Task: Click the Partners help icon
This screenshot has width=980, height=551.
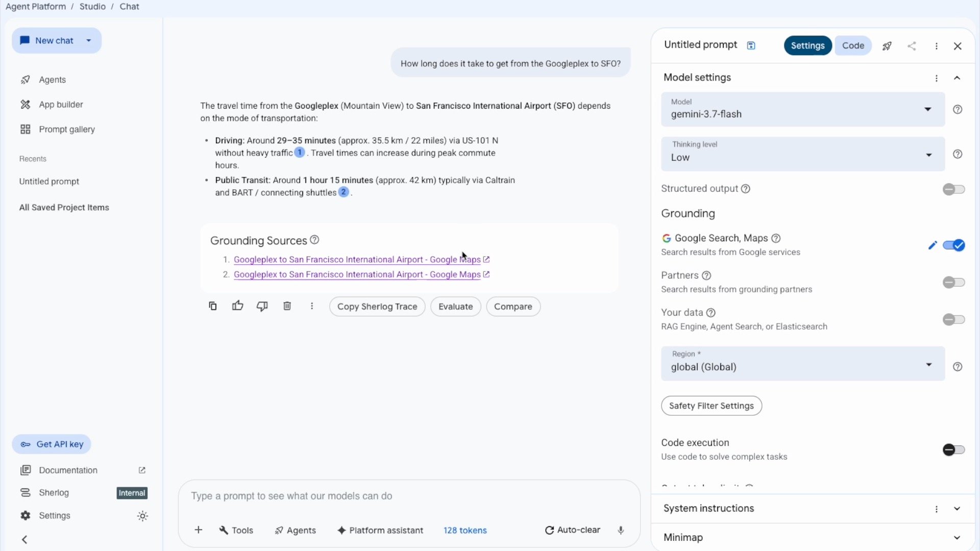Action: pos(706,275)
